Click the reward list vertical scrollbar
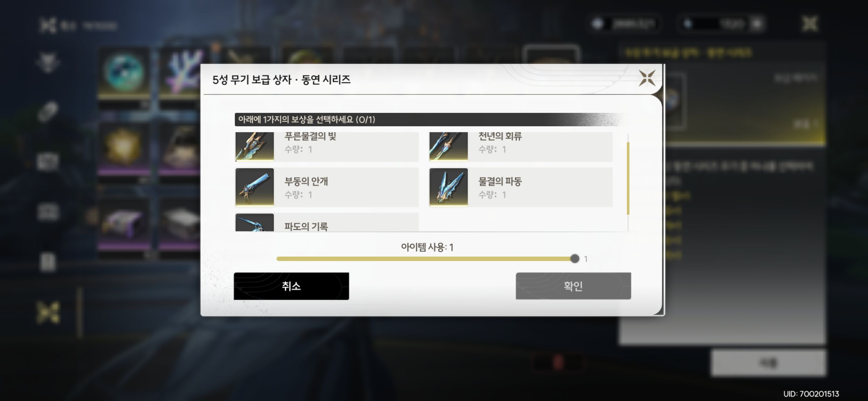Image resolution: width=868 pixels, height=401 pixels. point(628,179)
